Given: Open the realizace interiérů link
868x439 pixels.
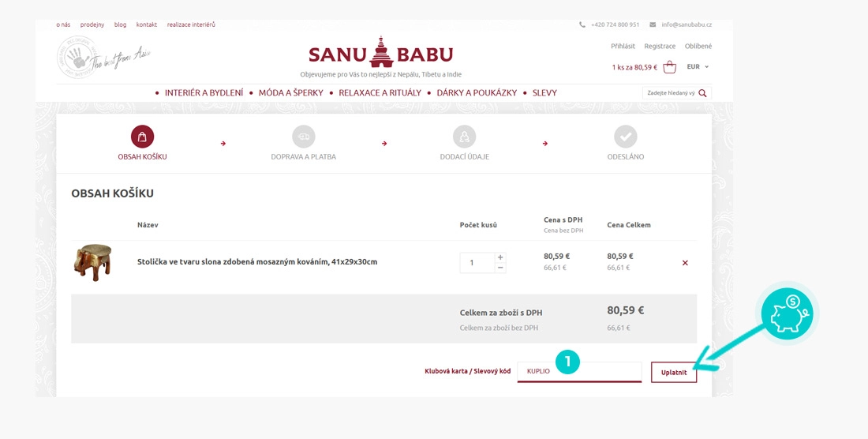Looking at the screenshot, I should [x=191, y=25].
